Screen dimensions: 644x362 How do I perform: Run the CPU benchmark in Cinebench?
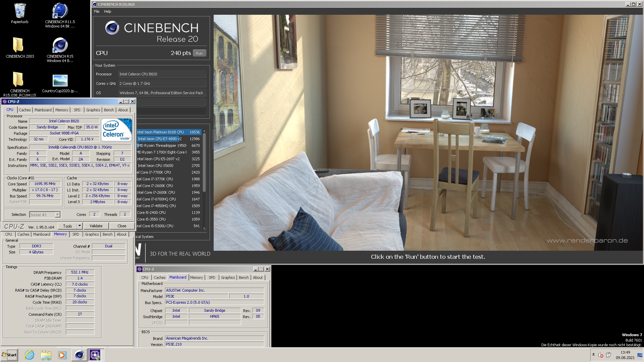point(199,53)
